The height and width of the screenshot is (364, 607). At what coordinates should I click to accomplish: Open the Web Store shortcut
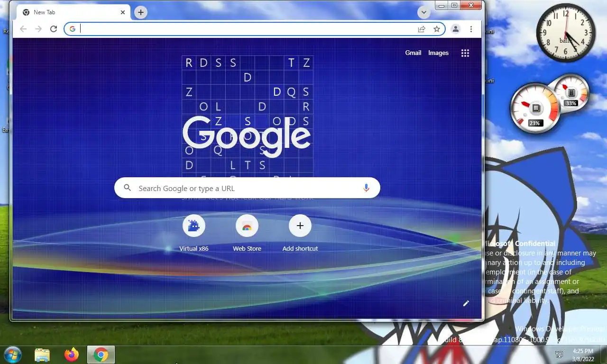point(247,233)
